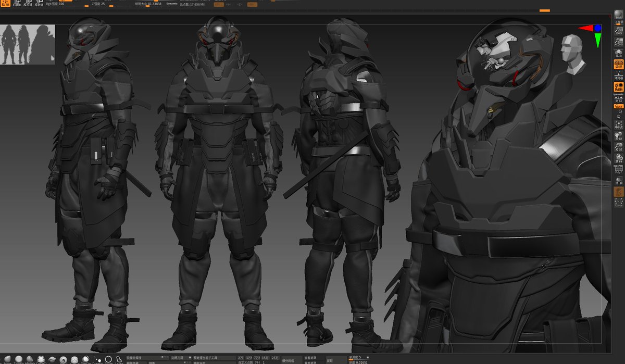Click the 细分网格 subdivide mesh button
The width and height of the screenshot is (625, 364).
pyautogui.click(x=291, y=360)
